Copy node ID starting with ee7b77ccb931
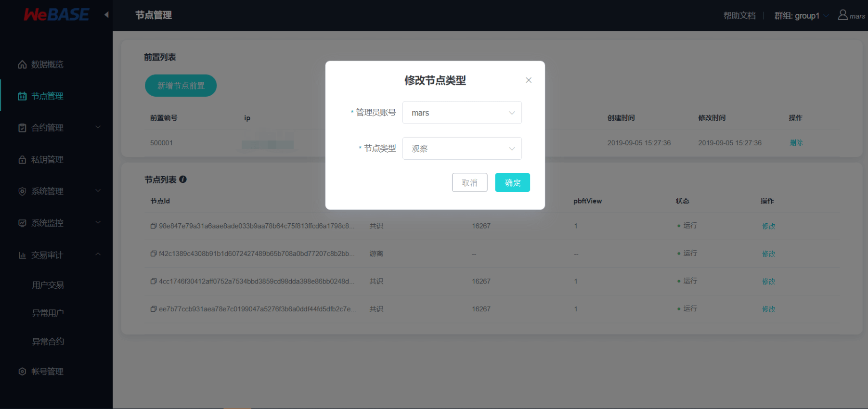The width and height of the screenshot is (868, 409). click(154, 309)
